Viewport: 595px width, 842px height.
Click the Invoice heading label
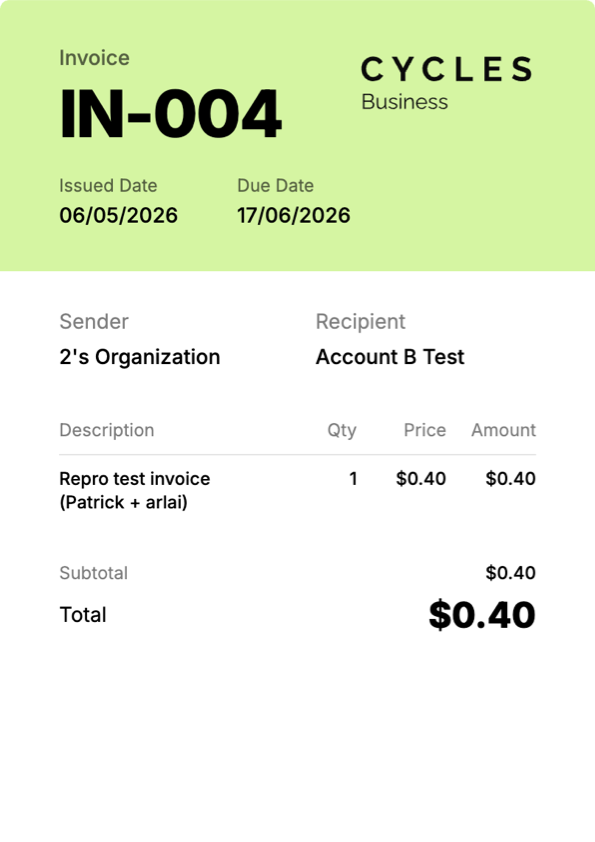[94, 58]
